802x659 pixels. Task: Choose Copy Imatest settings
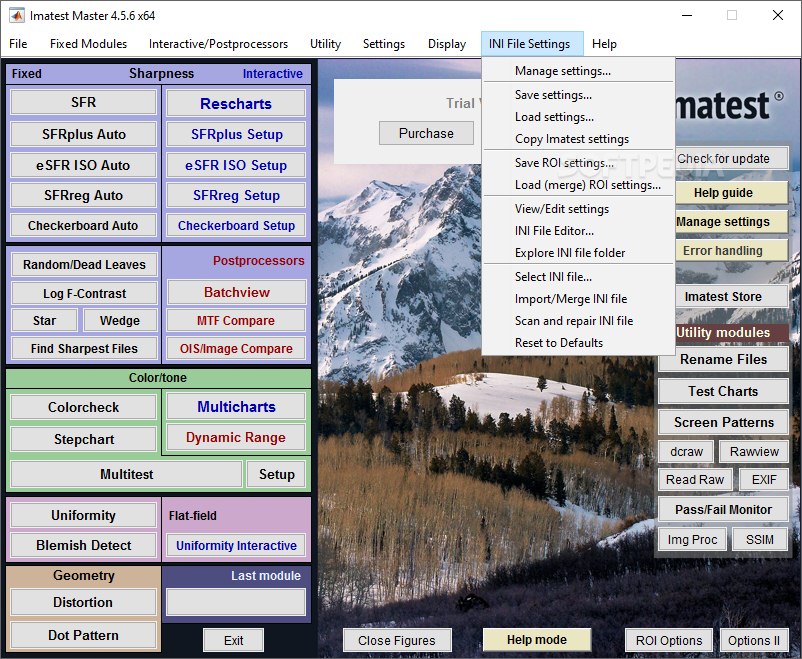click(x=578, y=139)
